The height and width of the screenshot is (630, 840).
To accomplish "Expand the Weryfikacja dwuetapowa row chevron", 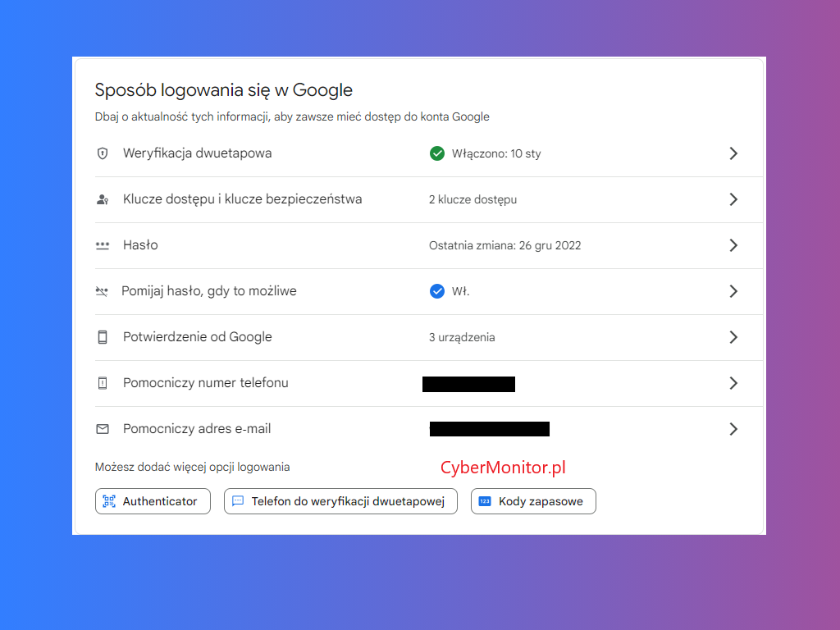I will [733, 153].
